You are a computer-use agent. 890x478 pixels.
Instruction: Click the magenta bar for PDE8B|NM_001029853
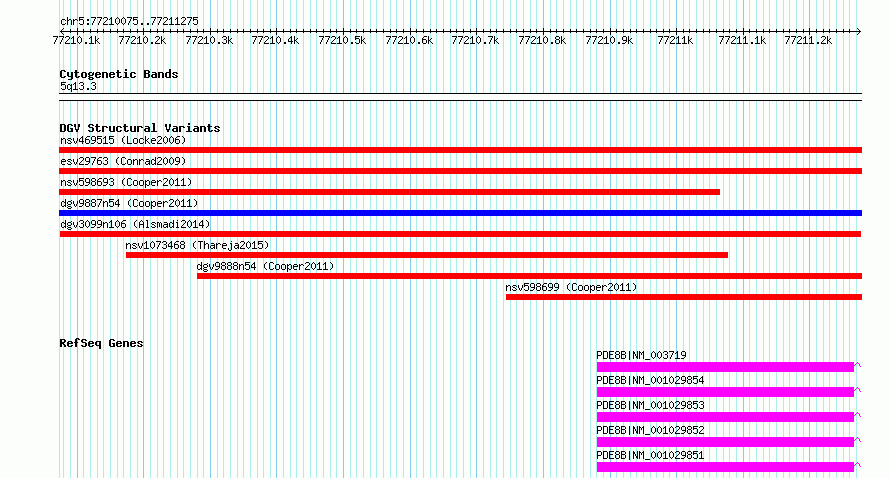click(725, 417)
